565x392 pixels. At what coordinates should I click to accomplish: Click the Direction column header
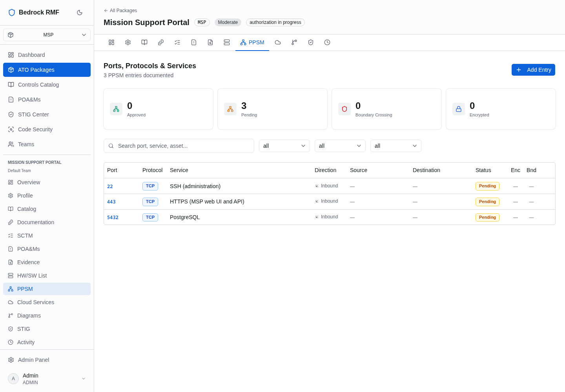325,170
